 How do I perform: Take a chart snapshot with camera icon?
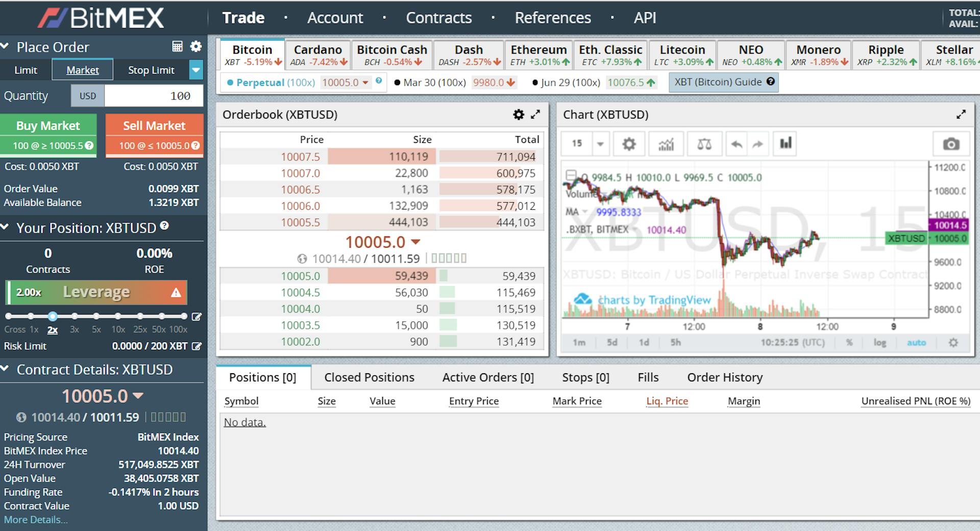point(952,143)
